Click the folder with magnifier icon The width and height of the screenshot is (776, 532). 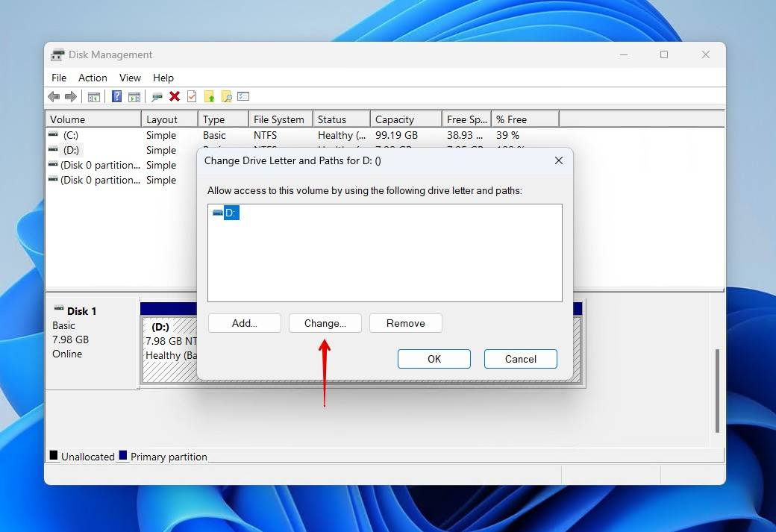227,96
